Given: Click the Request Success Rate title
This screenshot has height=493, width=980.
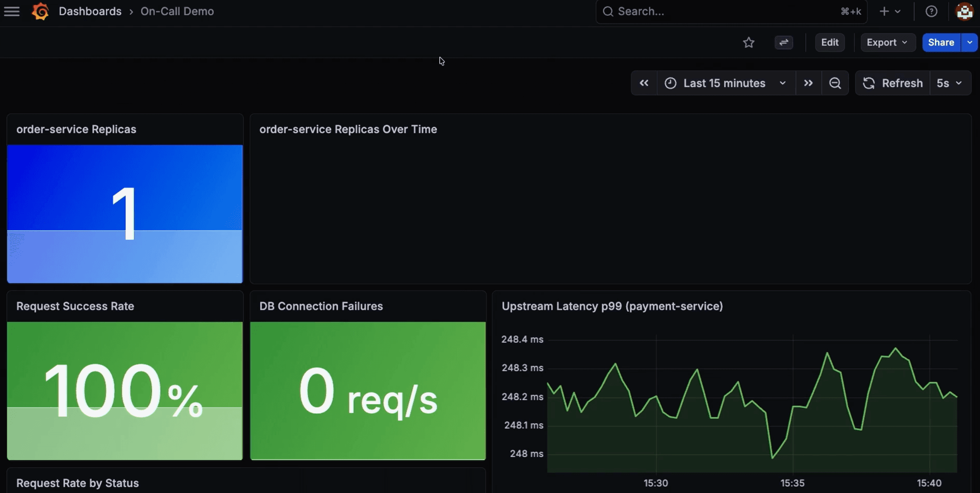Looking at the screenshot, I should pyautogui.click(x=75, y=306).
